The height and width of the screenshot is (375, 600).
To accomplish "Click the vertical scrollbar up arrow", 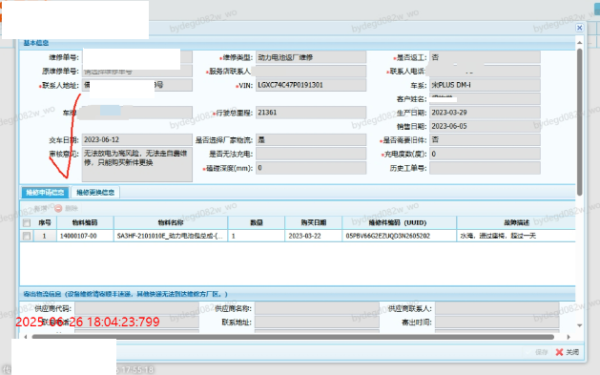I will (x=579, y=42).
